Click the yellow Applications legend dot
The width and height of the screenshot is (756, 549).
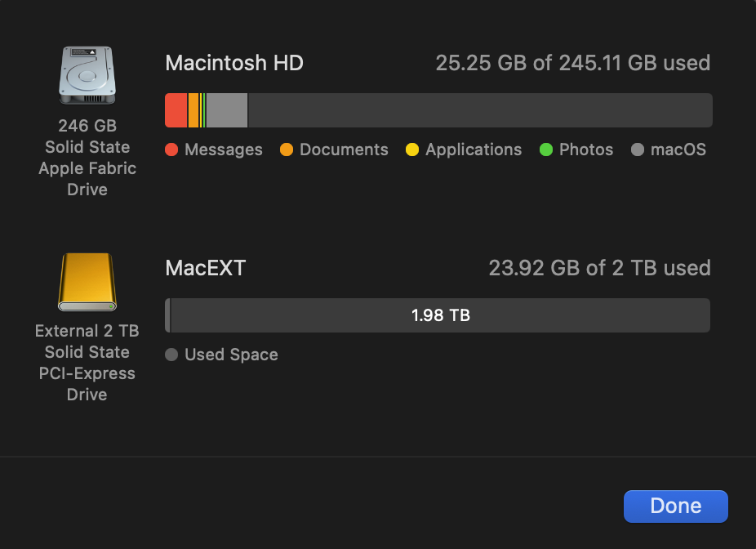(x=412, y=150)
